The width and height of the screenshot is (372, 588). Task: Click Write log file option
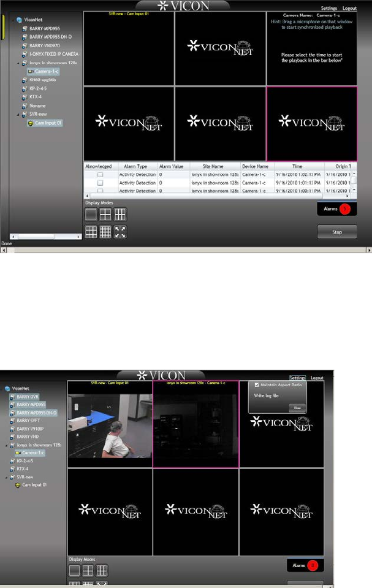[x=266, y=395]
